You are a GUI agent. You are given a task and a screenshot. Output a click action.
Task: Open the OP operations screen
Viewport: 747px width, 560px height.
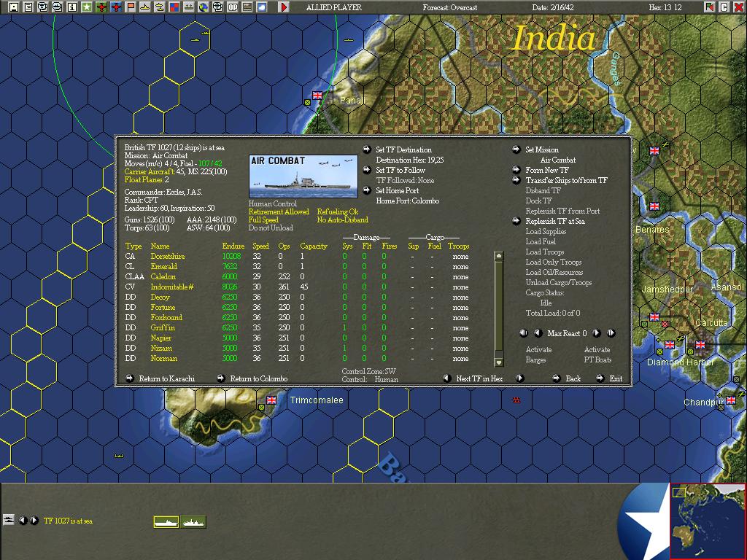(x=233, y=7)
